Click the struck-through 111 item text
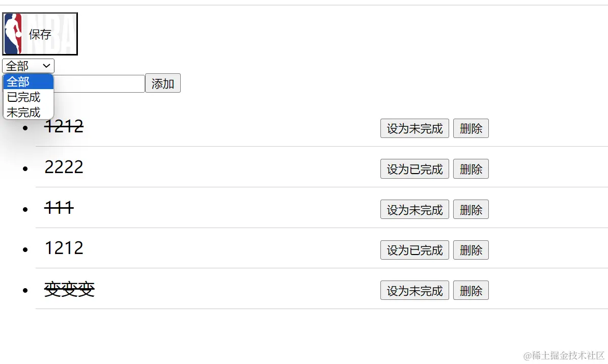 59,208
